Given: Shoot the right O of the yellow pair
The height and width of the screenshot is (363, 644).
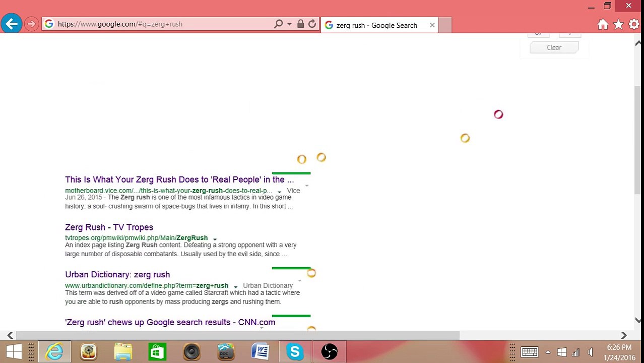Looking at the screenshot, I should (x=321, y=158).
